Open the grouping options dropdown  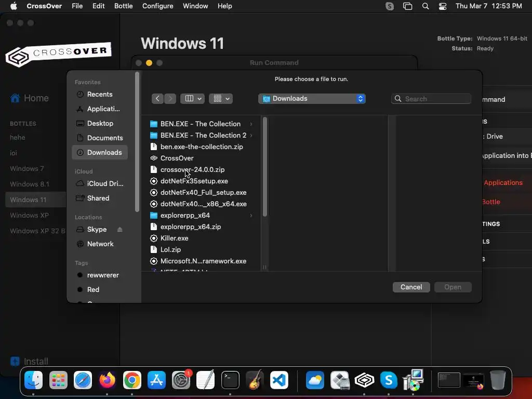[221, 99]
